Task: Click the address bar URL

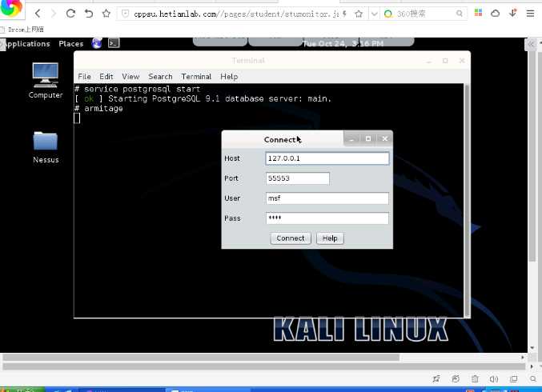Action: pos(235,14)
